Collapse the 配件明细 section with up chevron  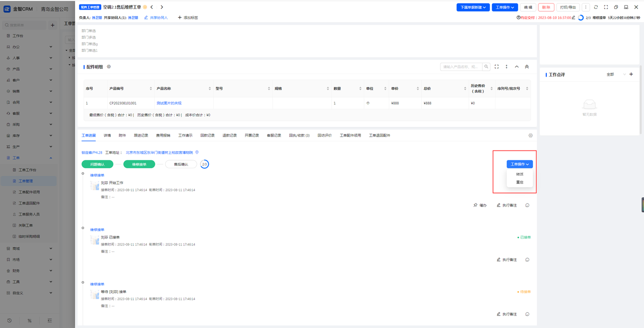point(517,67)
